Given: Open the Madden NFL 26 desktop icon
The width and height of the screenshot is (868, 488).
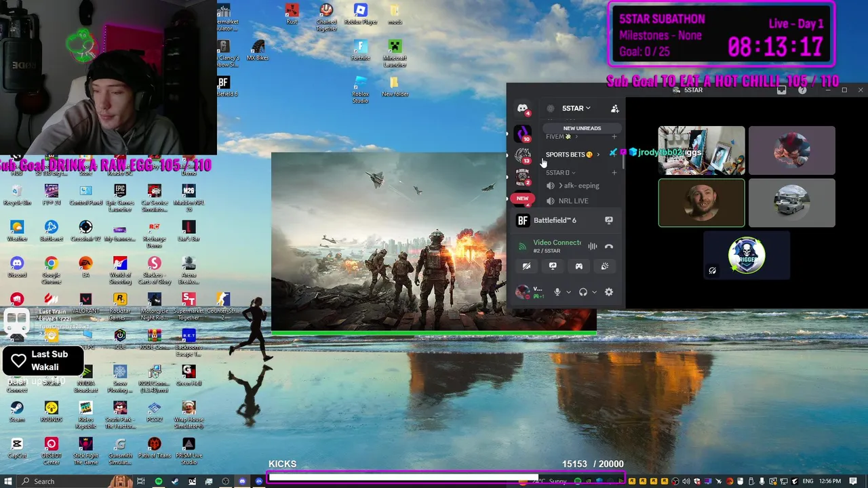Looking at the screenshot, I should coord(189,198).
